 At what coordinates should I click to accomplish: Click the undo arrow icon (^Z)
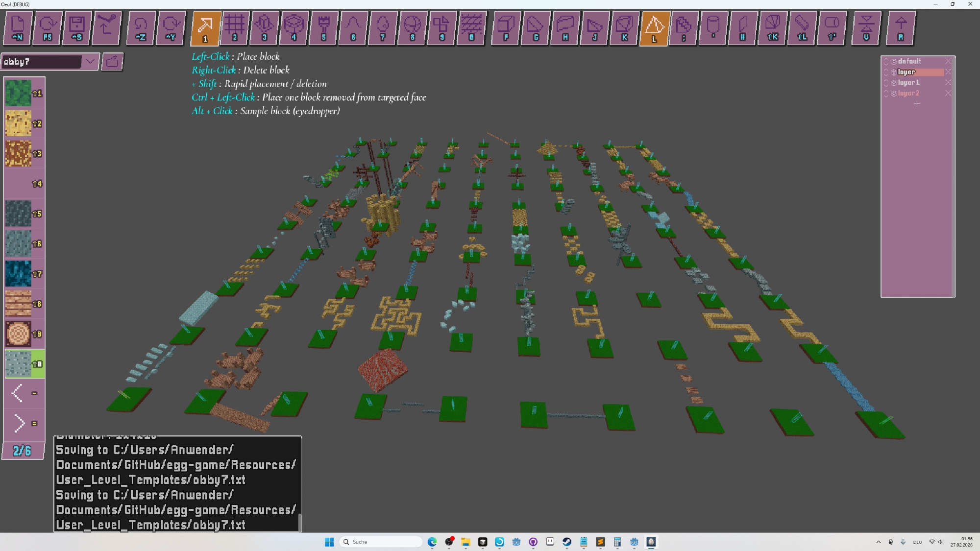coord(141,28)
